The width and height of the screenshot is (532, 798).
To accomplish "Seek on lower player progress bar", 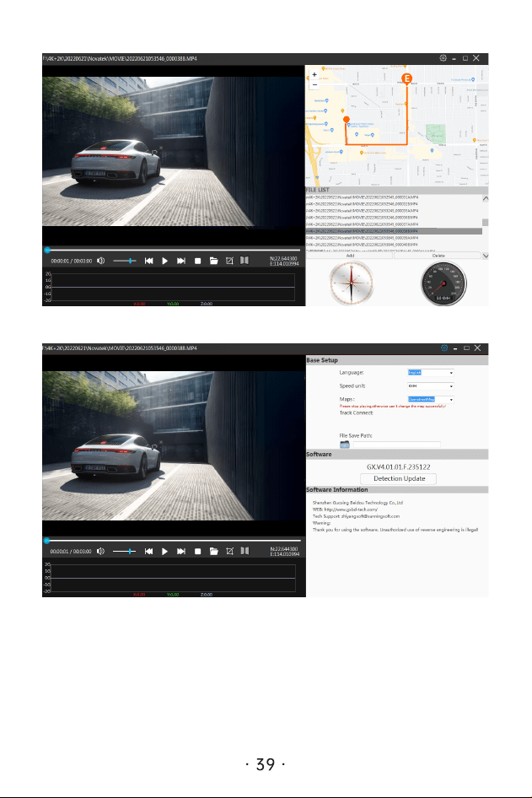I will point(173,541).
